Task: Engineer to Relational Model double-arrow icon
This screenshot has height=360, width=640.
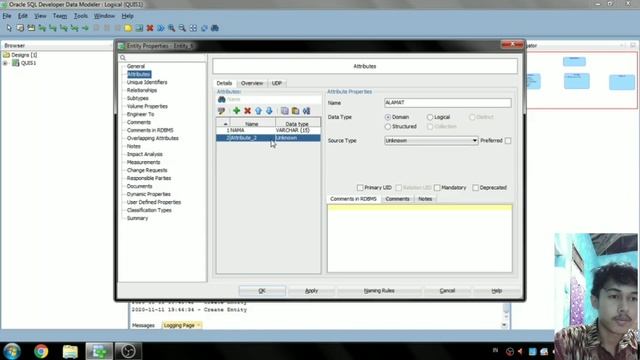Action: 161,28
